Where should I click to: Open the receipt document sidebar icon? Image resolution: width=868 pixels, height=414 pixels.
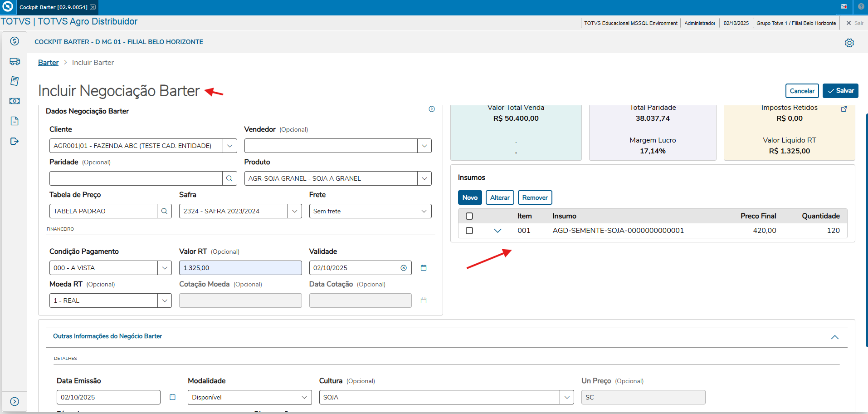(15, 81)
